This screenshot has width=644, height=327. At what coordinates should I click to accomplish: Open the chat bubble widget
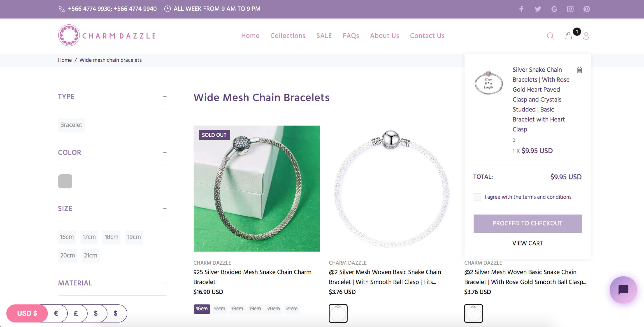point(623,290)
